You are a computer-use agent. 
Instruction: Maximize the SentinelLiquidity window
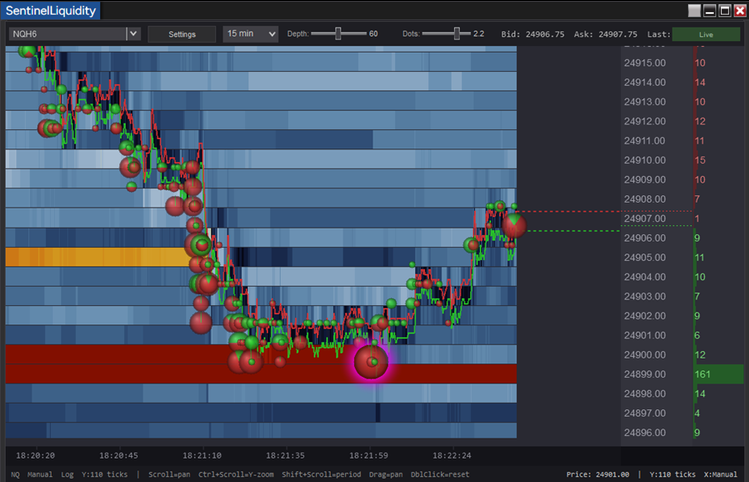point(725,11)
